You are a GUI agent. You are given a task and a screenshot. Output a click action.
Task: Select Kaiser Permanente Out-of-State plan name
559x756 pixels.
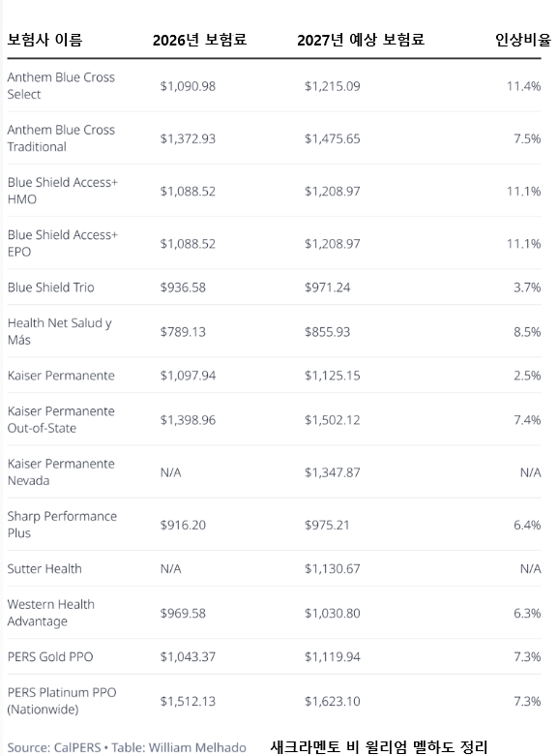pyautogui.click(x=61, y=419)
